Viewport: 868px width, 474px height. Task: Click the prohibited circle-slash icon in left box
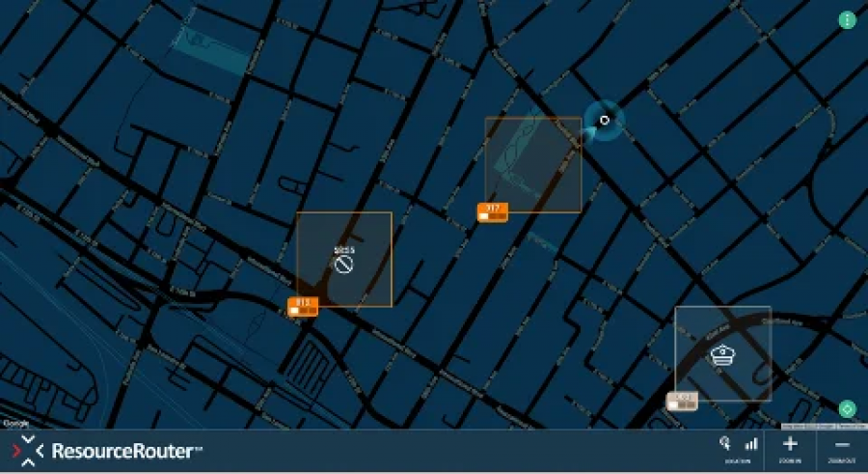coord(344,263)
